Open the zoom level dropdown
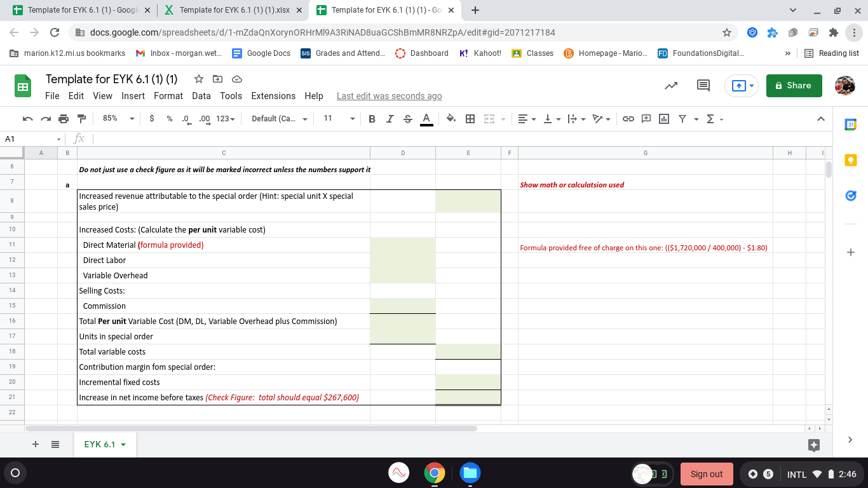The image size is (868, 488). (118, 118)
